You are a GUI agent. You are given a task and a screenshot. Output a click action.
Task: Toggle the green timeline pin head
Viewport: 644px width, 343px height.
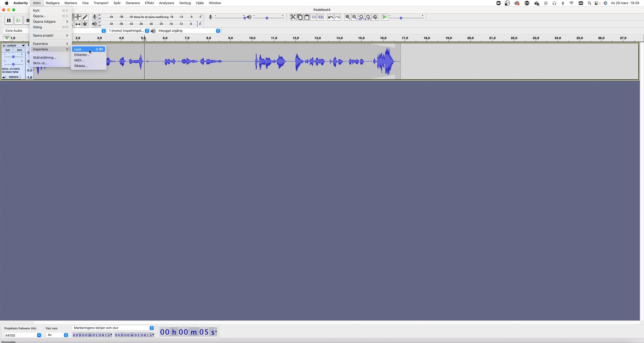click(6, 38)
